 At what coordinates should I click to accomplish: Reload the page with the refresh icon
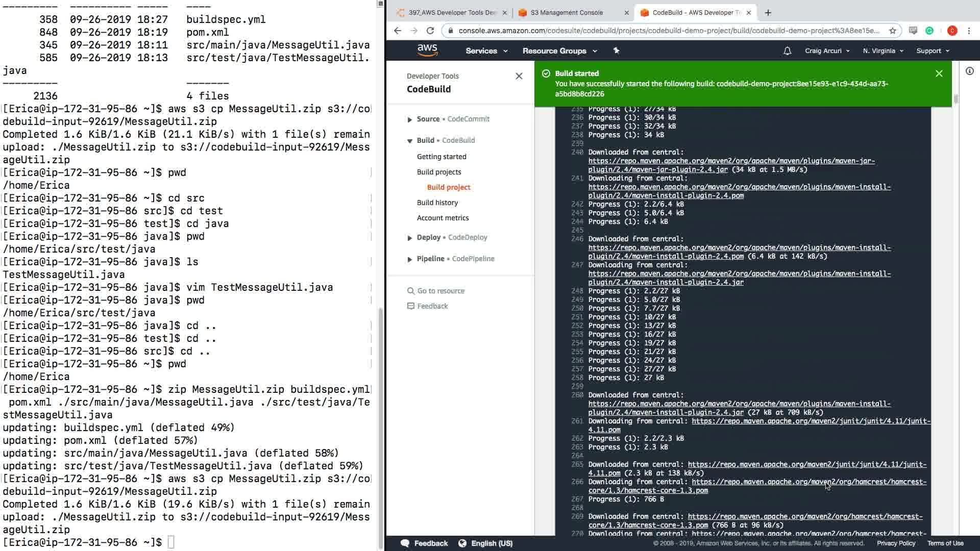[430, 31]
